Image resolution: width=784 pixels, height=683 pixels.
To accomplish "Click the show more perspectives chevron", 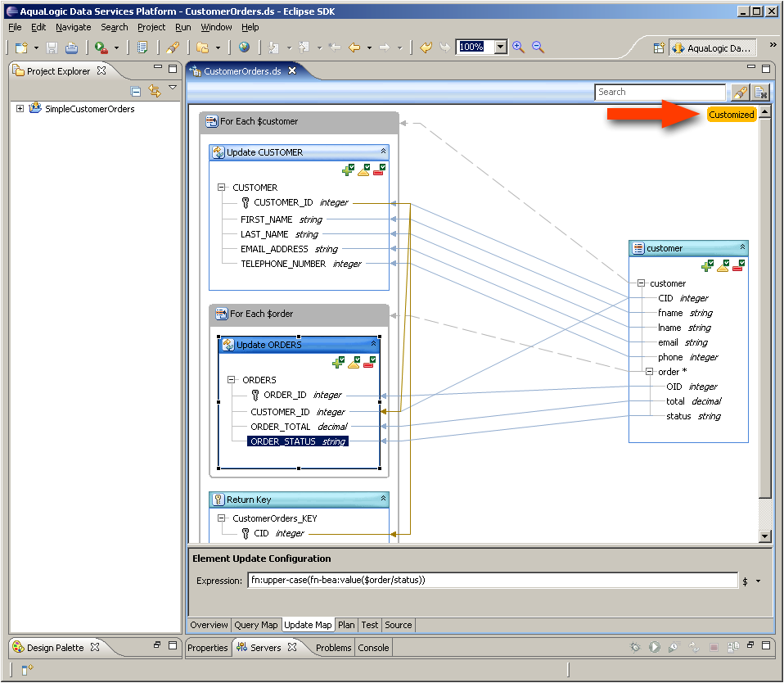I will pos(773,44).
